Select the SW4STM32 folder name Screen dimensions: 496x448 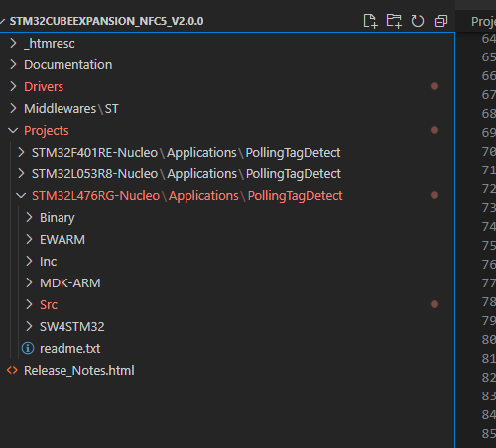coord(71,327)
